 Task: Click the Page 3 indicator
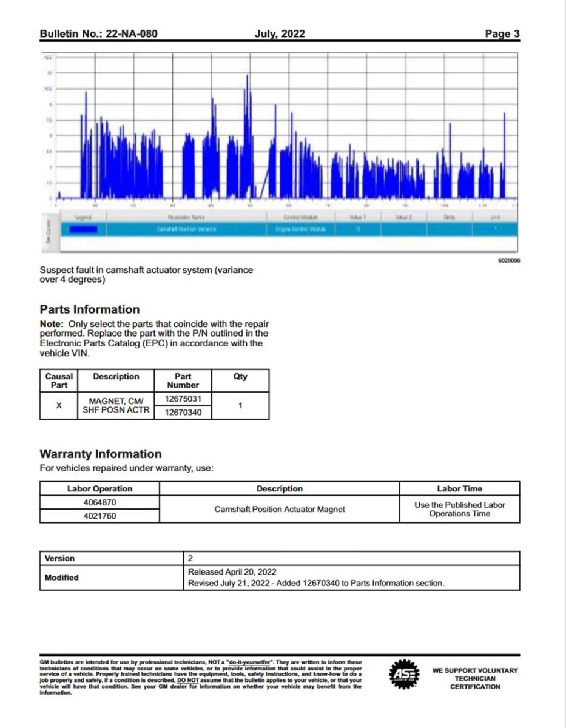pyautogui.click(x=502, y=34)
